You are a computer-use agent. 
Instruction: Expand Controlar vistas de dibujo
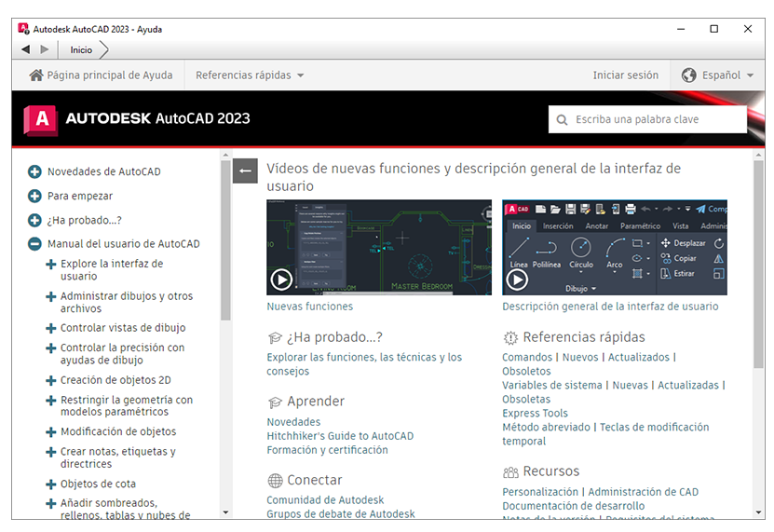[50, 329]
